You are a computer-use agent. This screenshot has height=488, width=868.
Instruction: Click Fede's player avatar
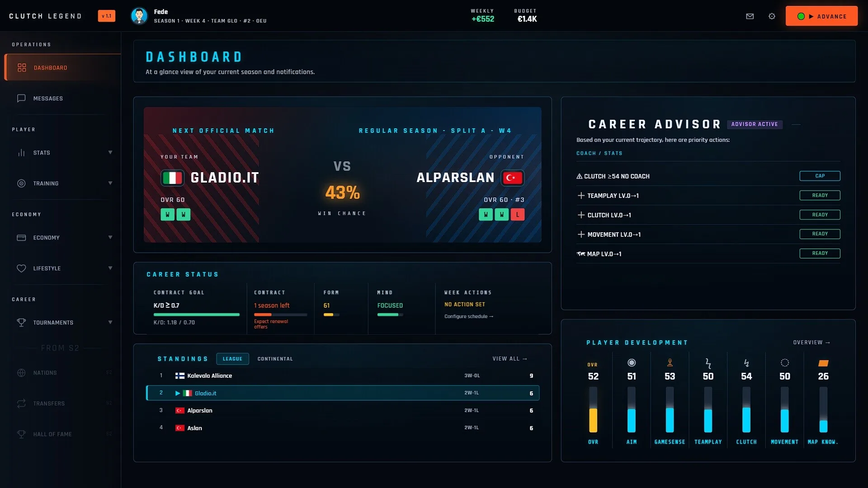pos(139,16)
